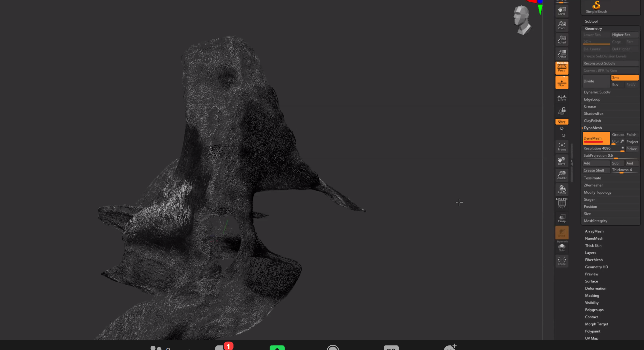The width and height of the screenshot is (644, 350).
Task: Adjust SubProjection 0.6 slider
Action: tap(610, 156)
